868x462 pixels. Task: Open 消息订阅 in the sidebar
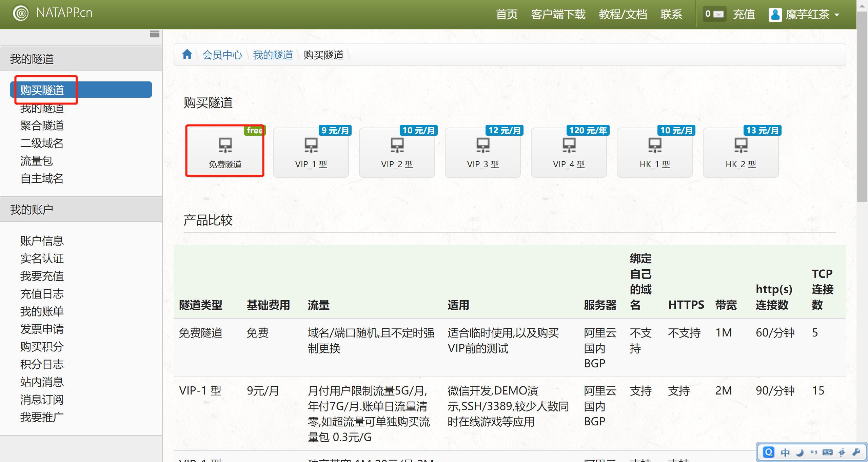42,400
